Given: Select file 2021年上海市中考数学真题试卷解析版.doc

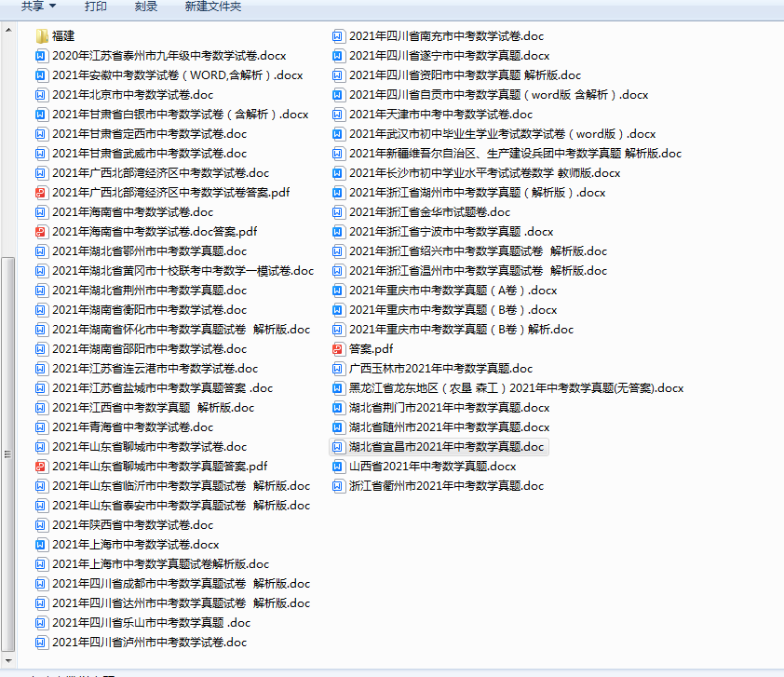Looking at the screenshot, I should [x=152, y=564].
